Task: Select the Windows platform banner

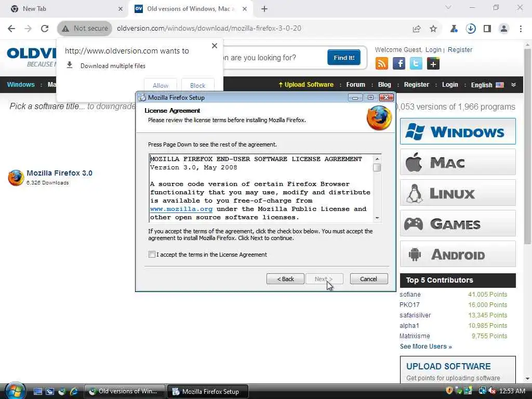Action: [458, 131]
